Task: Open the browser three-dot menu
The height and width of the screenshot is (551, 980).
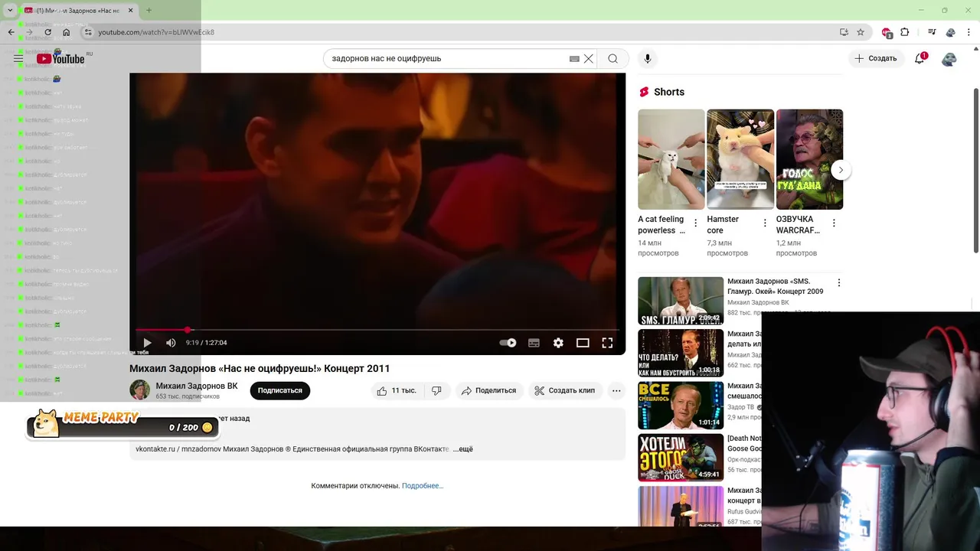Action: click(x=969, y=32)
